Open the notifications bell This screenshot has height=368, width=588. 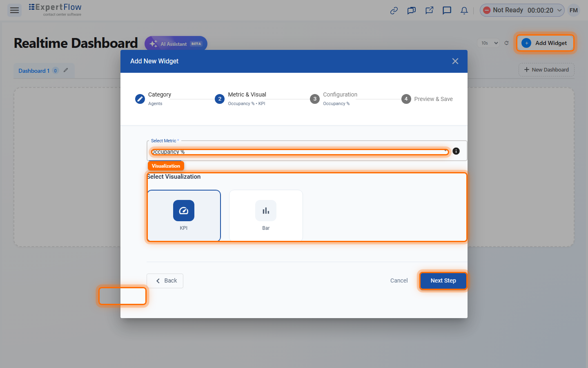pyautogui.click(x=464, y=11)
